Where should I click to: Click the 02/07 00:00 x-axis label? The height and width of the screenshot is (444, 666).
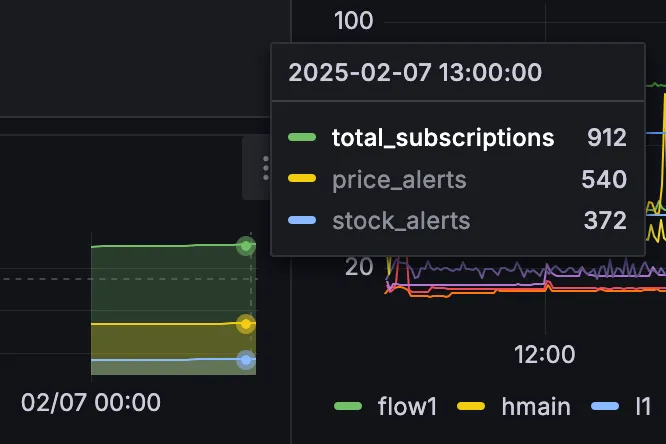(90, 403)
